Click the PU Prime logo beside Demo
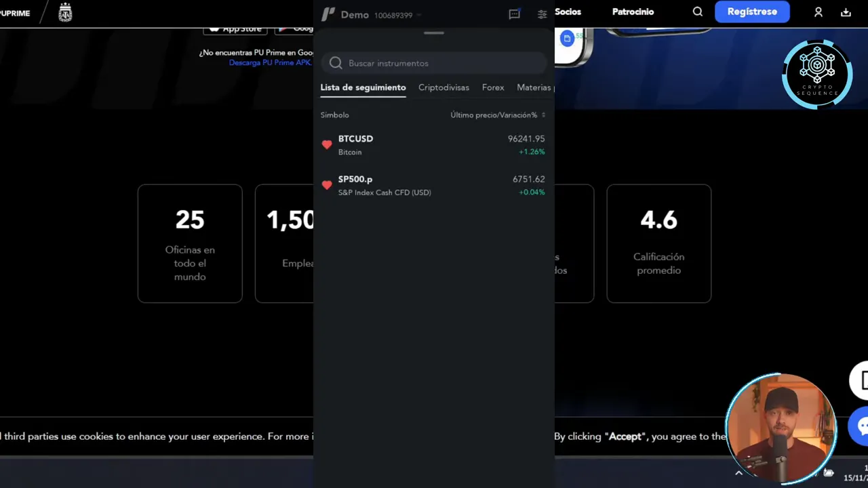This screenshot has height=488, width=868. pos(328,14)
